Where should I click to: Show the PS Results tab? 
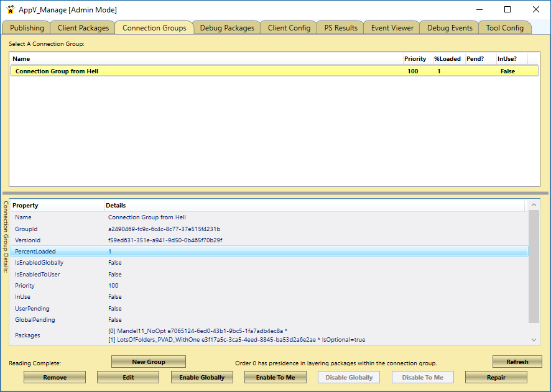tap(341, 28)
